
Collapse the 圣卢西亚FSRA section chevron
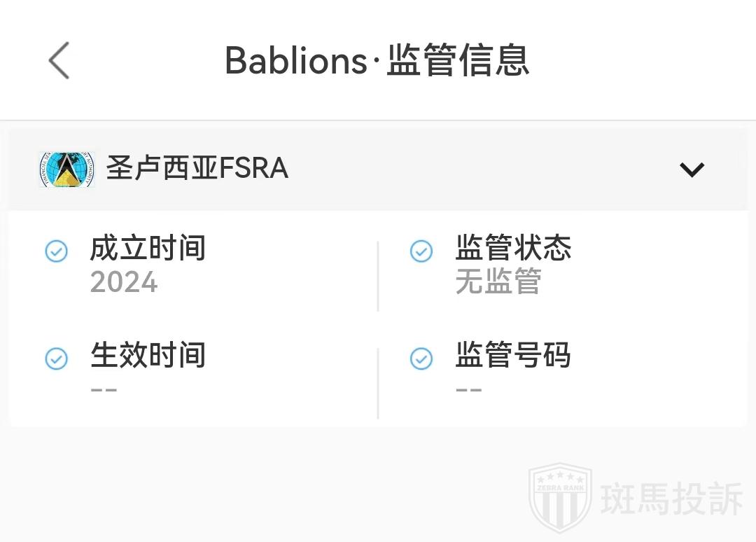tap(692, 169)
